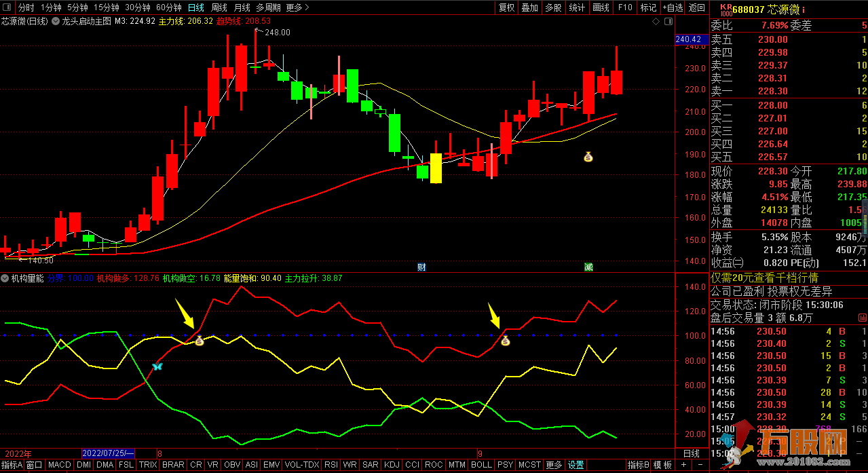Viewport: 868px width, 473px height.
Task: Click the left money bag in indicator pane
Action: coord(200,341)
